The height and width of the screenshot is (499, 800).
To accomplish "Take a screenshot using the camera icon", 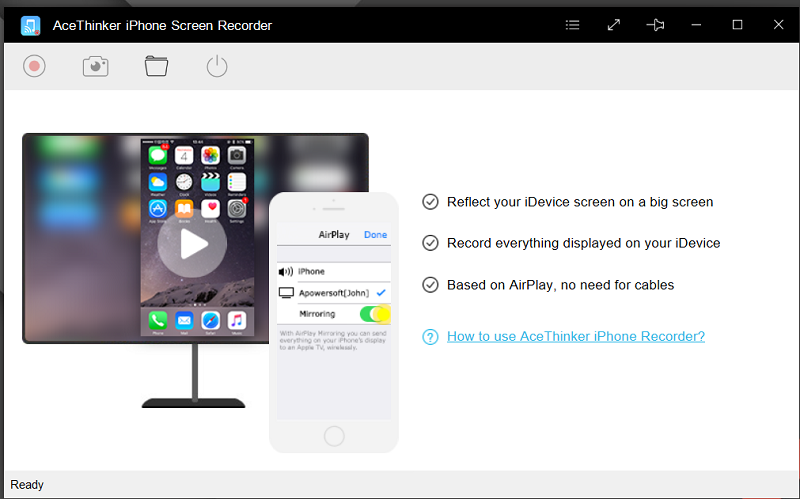I will tap(95, 66).
